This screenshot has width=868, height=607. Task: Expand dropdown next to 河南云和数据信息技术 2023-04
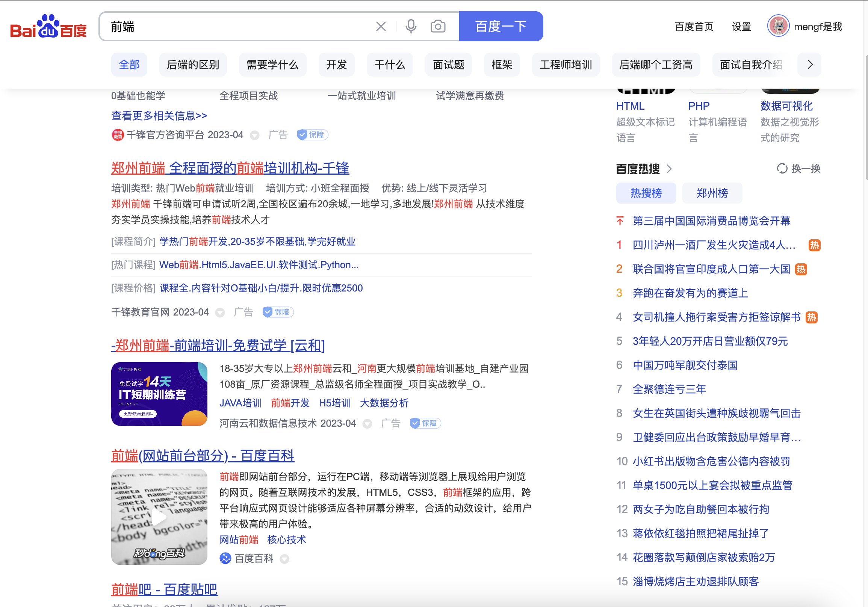pyautogui.click(x=367, y=424)
